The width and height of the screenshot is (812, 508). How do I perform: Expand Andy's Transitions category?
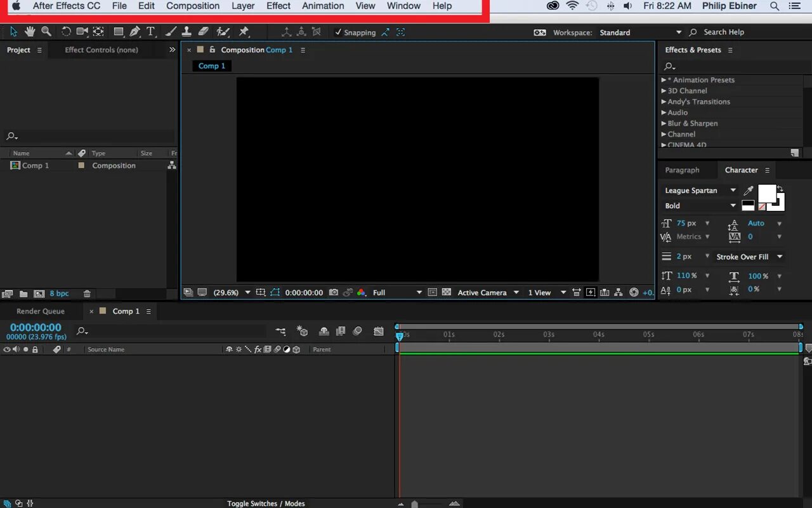tap(664, 102)
